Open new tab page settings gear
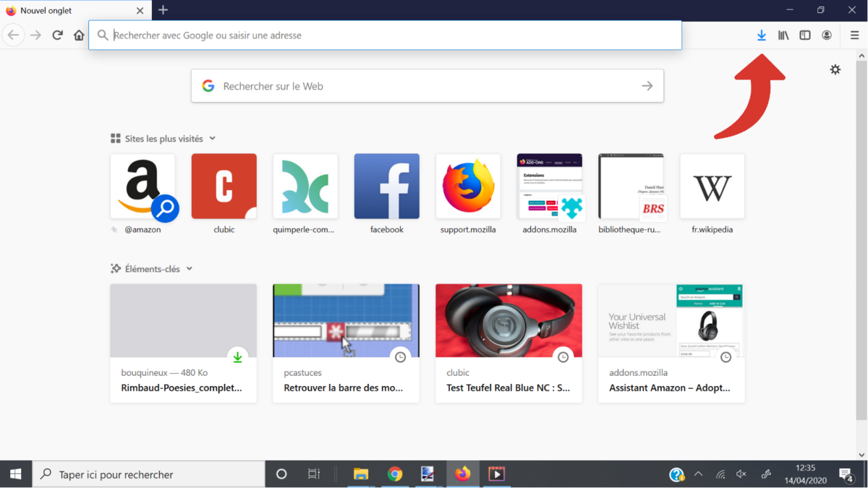 pos(835,69)
